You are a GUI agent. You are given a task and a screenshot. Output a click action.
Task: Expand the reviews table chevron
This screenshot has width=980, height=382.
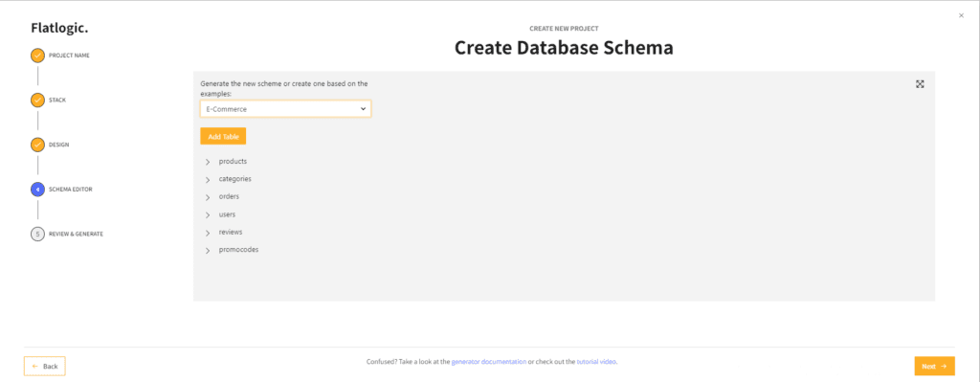coord(208,233)
